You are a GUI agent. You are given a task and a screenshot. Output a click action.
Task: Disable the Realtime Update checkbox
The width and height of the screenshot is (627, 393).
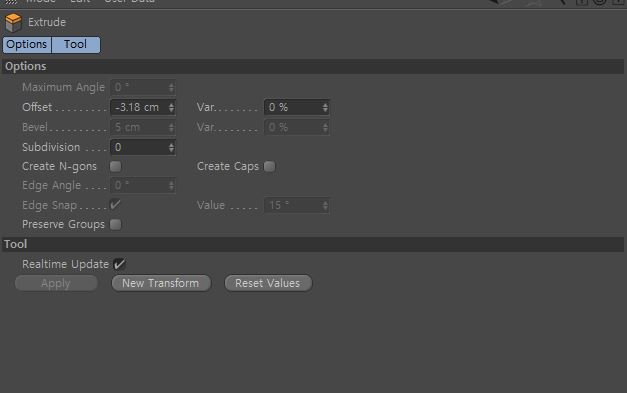(119, 264)
